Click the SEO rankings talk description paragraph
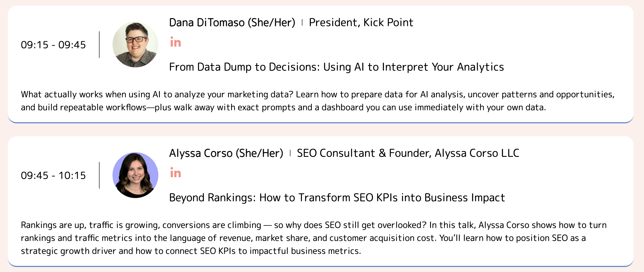Image resolution: width=644 pixels, height=272 pixels. coord(314,238)
